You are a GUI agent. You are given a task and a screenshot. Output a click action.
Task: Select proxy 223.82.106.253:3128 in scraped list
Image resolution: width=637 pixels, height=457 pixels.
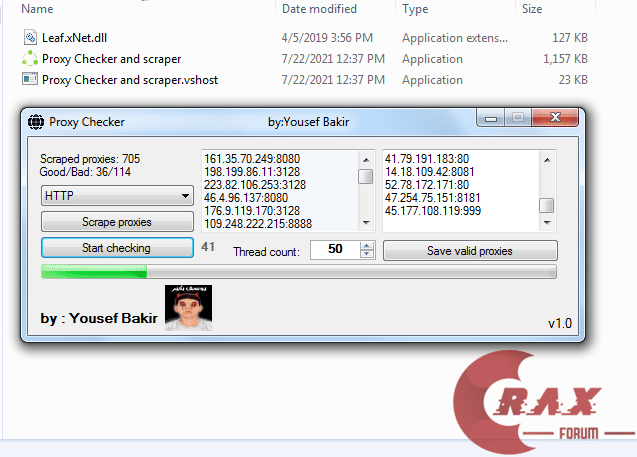click(x=255, y=185)
